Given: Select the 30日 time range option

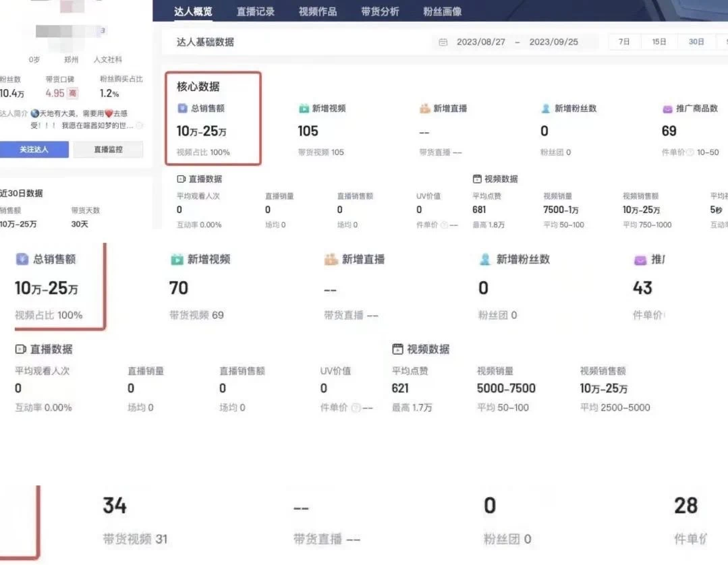Looking at the screenshot, I should click(x=696, y=41).
